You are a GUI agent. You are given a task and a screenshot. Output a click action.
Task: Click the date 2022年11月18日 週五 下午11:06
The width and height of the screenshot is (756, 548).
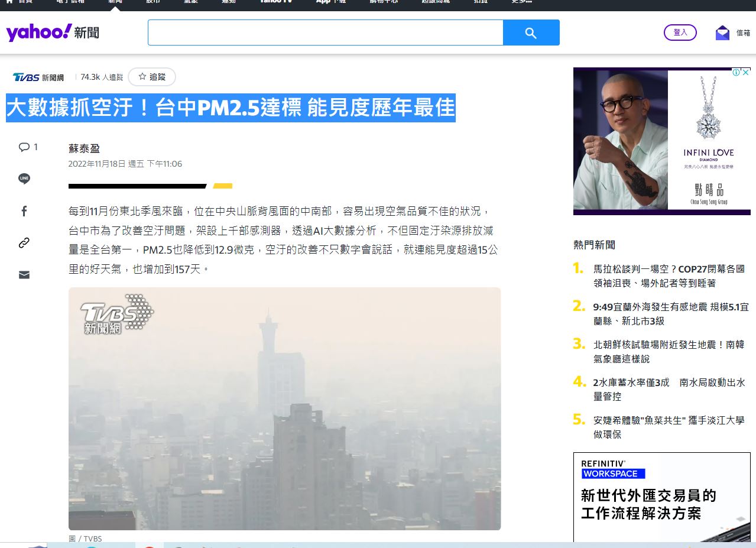click(125, 164)
